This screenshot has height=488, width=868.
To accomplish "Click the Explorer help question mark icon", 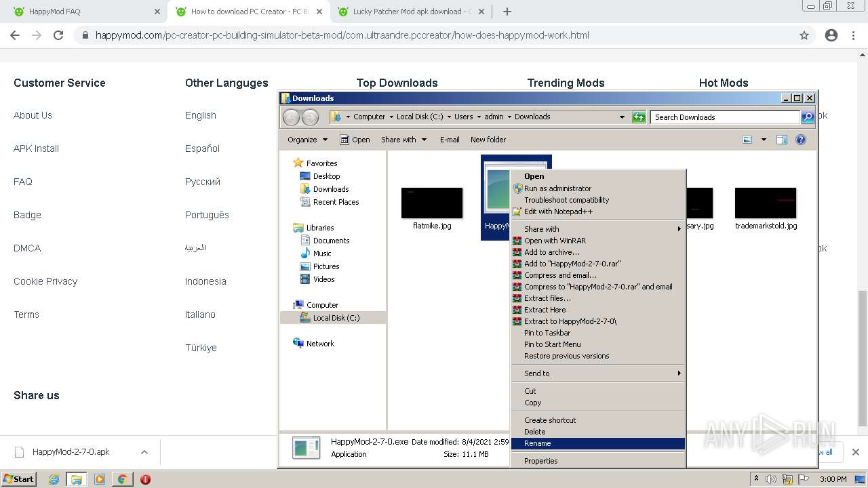I will (800, 140).
